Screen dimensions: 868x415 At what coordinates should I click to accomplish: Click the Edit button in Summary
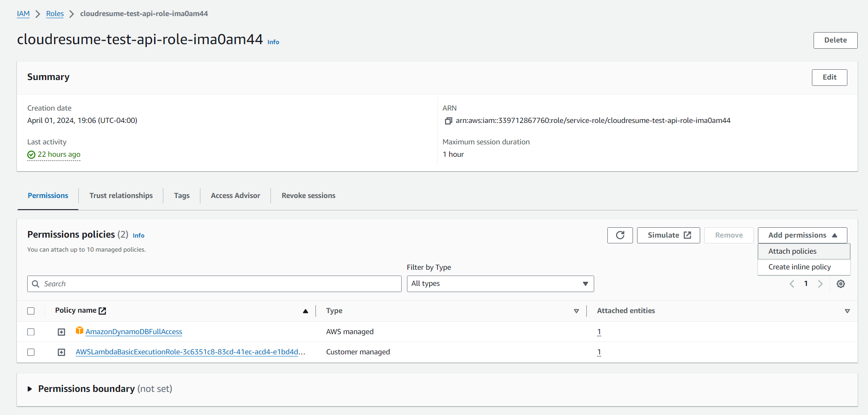coord(829,78)
